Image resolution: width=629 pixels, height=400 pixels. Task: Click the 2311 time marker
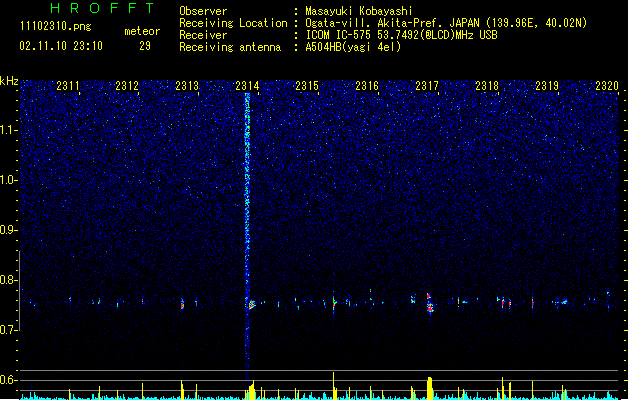click(68, 86)
